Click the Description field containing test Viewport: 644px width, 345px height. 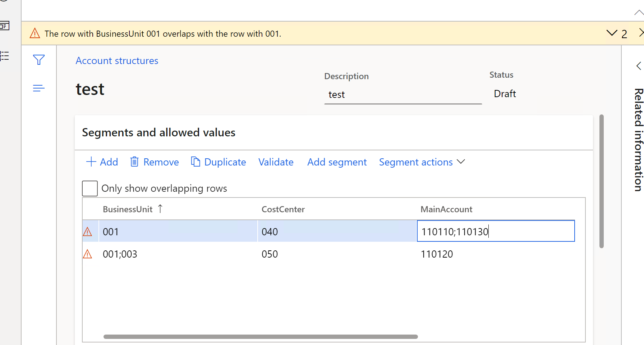(x=403, y=95)
